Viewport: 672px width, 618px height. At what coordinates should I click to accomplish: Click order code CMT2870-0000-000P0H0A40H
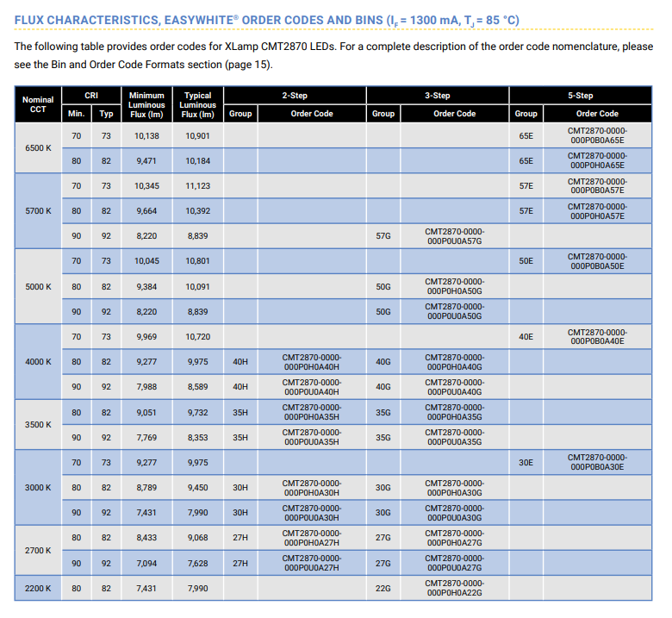pos(312,362)
